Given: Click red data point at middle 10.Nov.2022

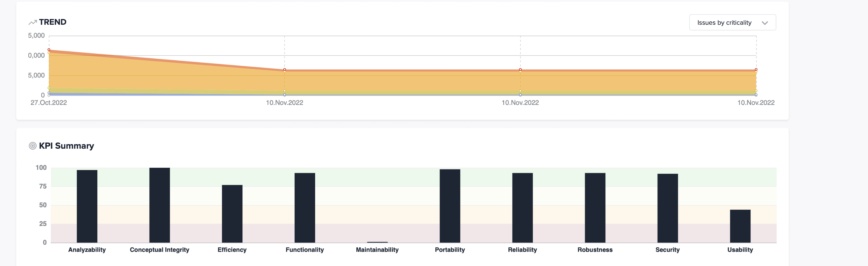Looking at the screenshot, I should pyautogui.click(x=520, y=70).
